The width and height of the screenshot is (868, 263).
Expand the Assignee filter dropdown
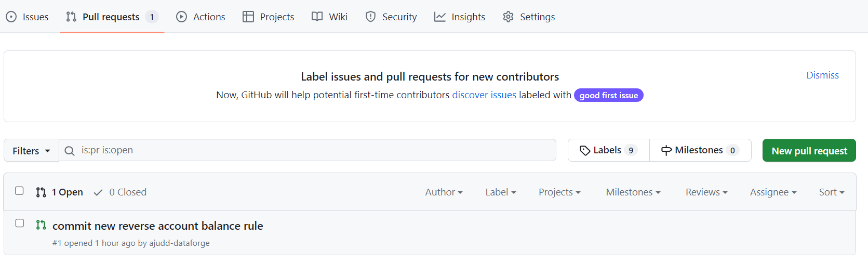[x=773, y=192]
